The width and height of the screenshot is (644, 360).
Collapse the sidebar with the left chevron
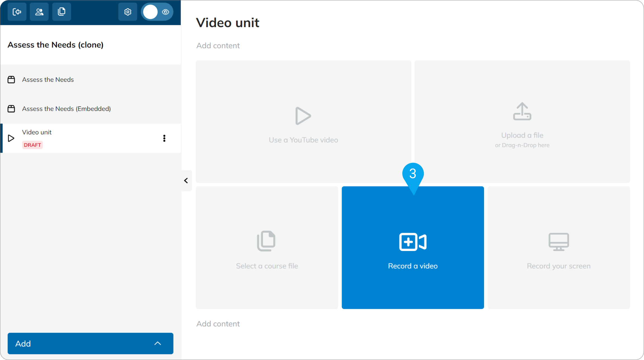(x=186, y=181)
